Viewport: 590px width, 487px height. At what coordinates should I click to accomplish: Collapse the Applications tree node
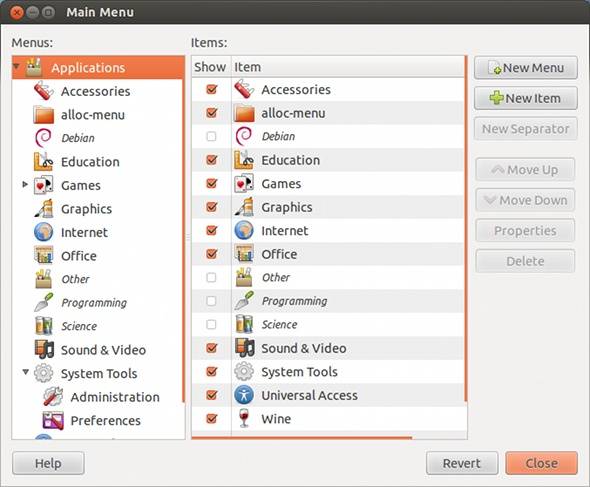(16, 67)
